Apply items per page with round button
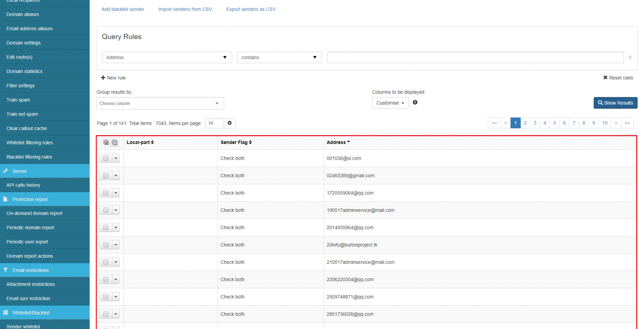Viewport: 644px width, 329px height. [x=229, y=123]
